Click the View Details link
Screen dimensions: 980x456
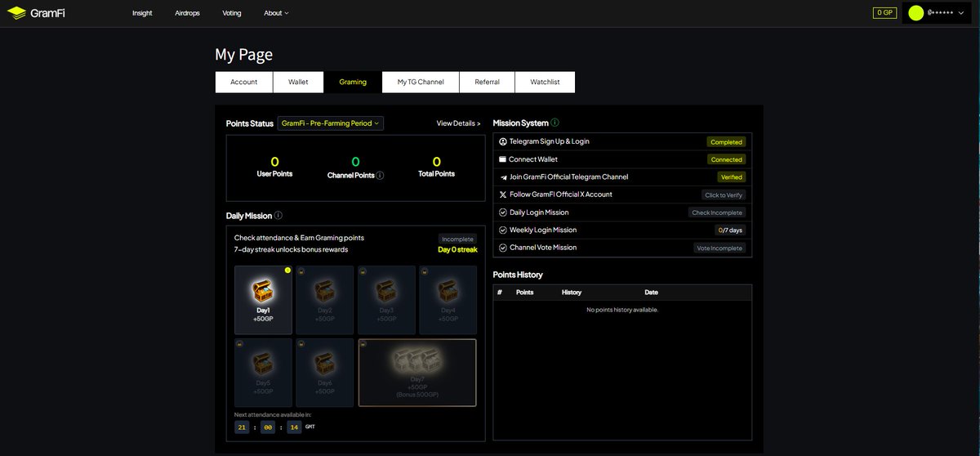(x=458, y=123)
